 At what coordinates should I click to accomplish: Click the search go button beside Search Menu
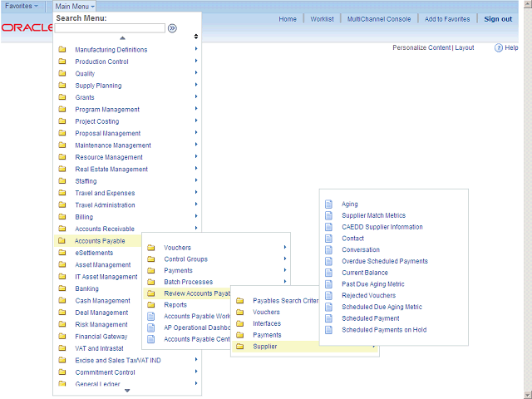click(172, 28)
